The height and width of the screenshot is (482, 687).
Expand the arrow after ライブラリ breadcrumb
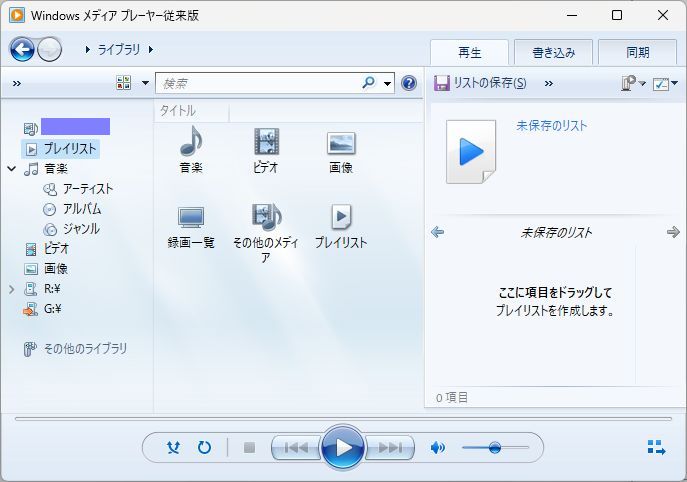(151, 50)
